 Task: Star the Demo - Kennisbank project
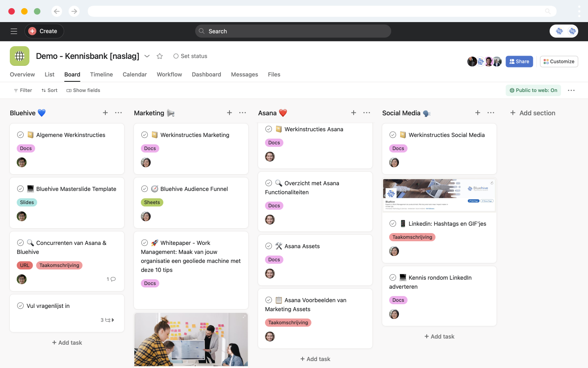160,56
